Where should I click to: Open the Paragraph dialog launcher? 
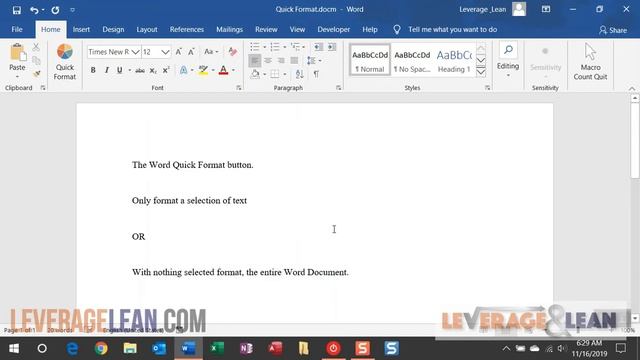[x=338, y=88]
